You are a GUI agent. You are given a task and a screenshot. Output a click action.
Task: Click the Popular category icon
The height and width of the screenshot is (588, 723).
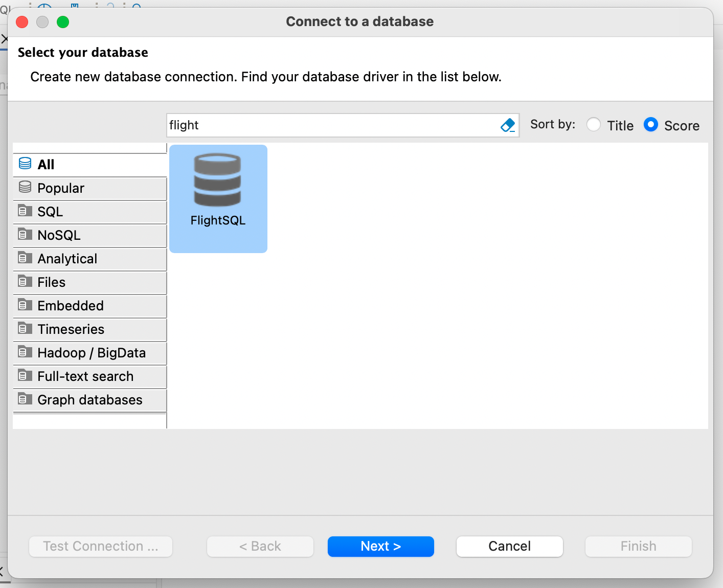click(25, 188)
